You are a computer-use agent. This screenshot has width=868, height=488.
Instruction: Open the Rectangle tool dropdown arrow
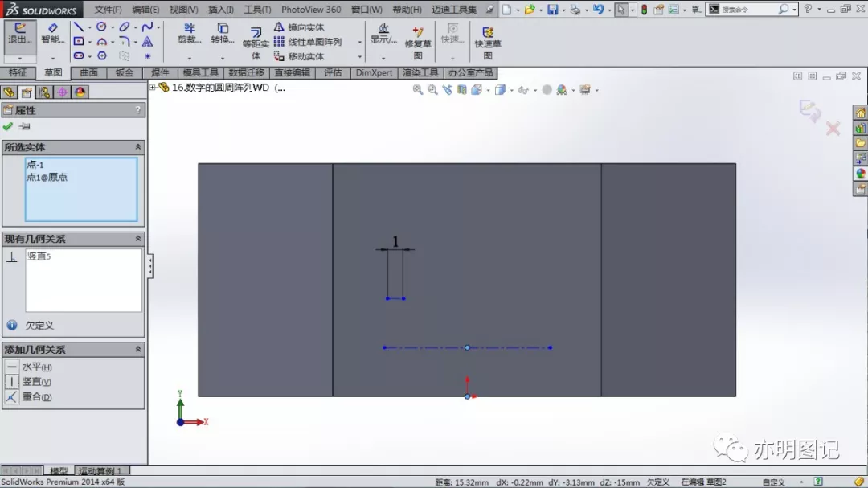90,42
